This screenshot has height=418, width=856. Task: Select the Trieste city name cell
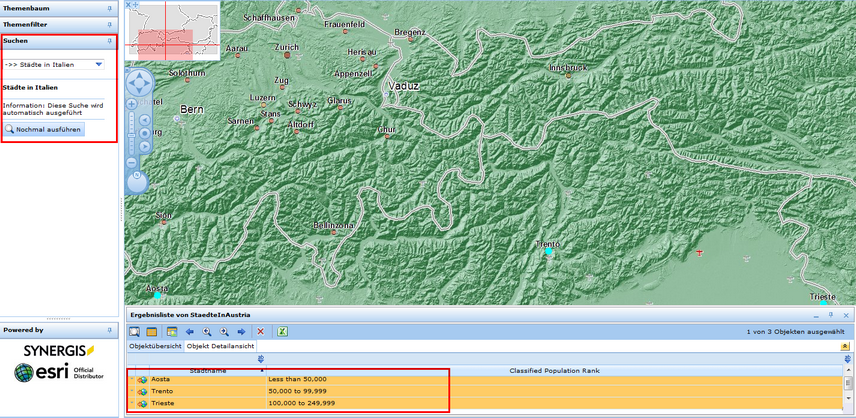pos(208,403)
